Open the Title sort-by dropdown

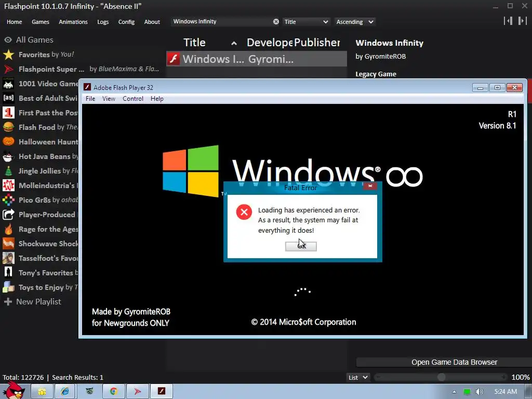(306, 22)
